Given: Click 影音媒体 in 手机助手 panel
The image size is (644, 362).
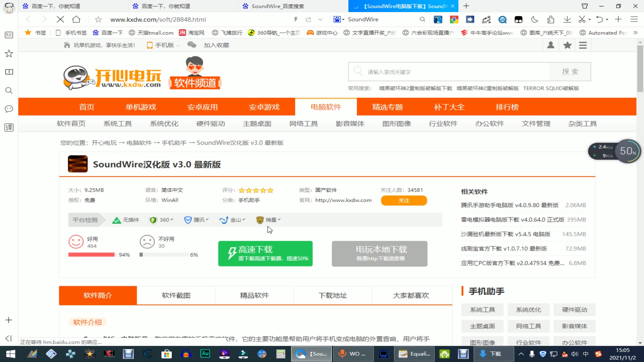Looking at the screenshot, I should point(575,326).
